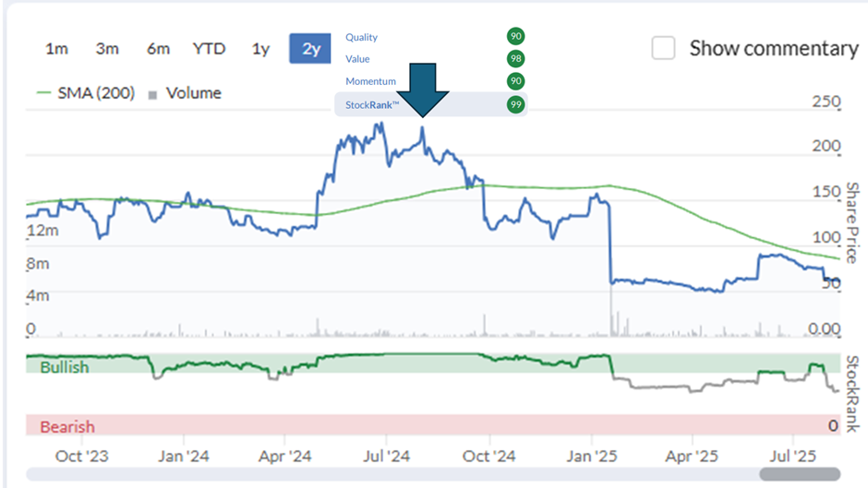The height and width of the screenshot is (488, 868).
Task: Click the 150 share price axis value
Action: [826, 192]
